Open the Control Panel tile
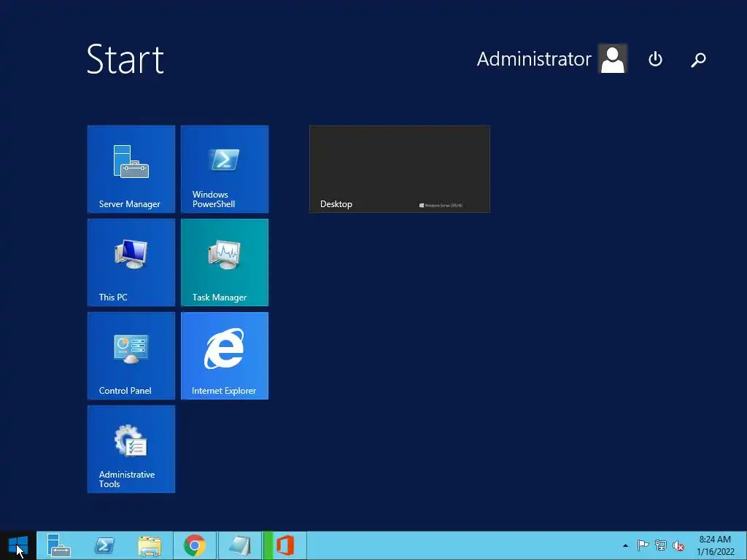 pyautogui.click(x=131, y=356)
